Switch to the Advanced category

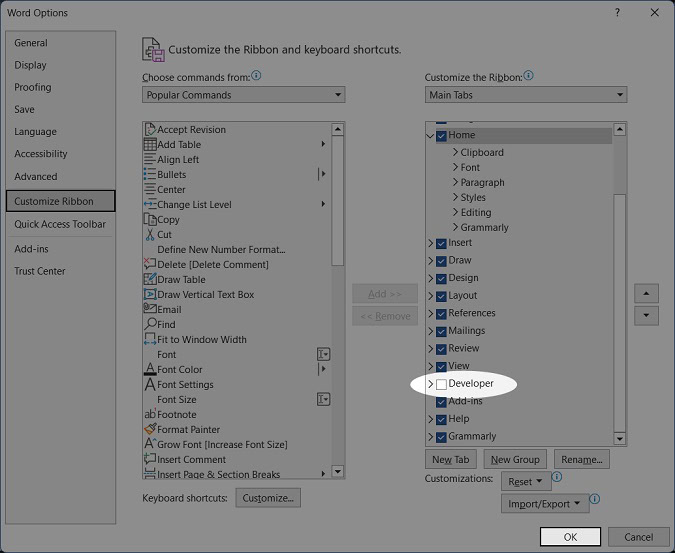click(x=36, y=176)
